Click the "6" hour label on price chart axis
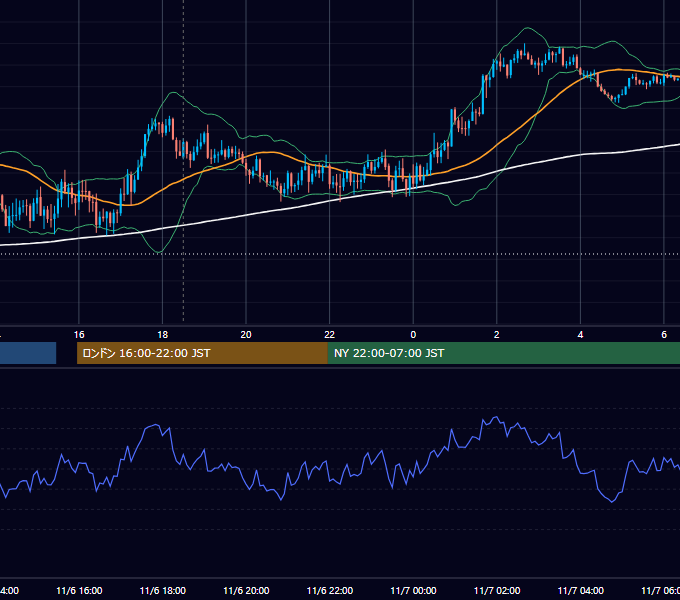 click(664, 334)
